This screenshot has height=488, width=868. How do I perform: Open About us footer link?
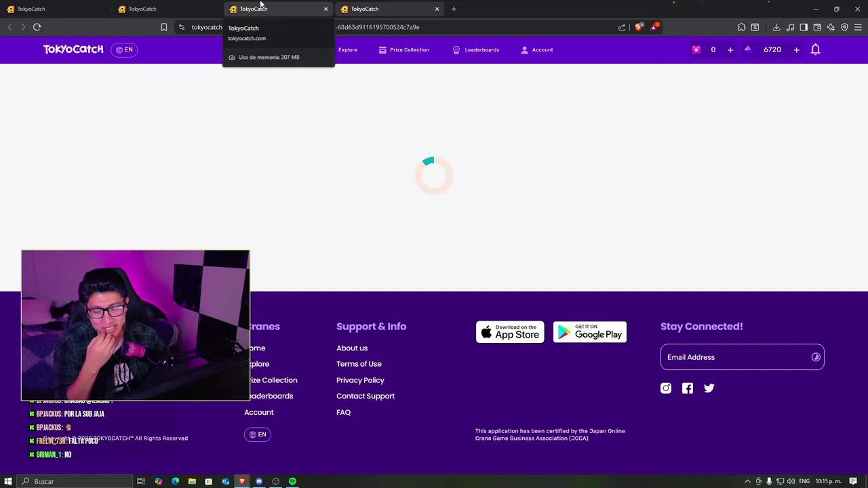point(352,348)
